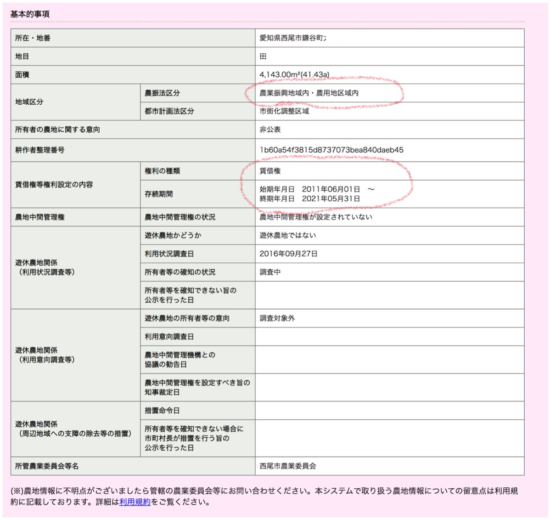
Task: Select the 西尾市農業委員会 value
Action: (x=288, y=466)
